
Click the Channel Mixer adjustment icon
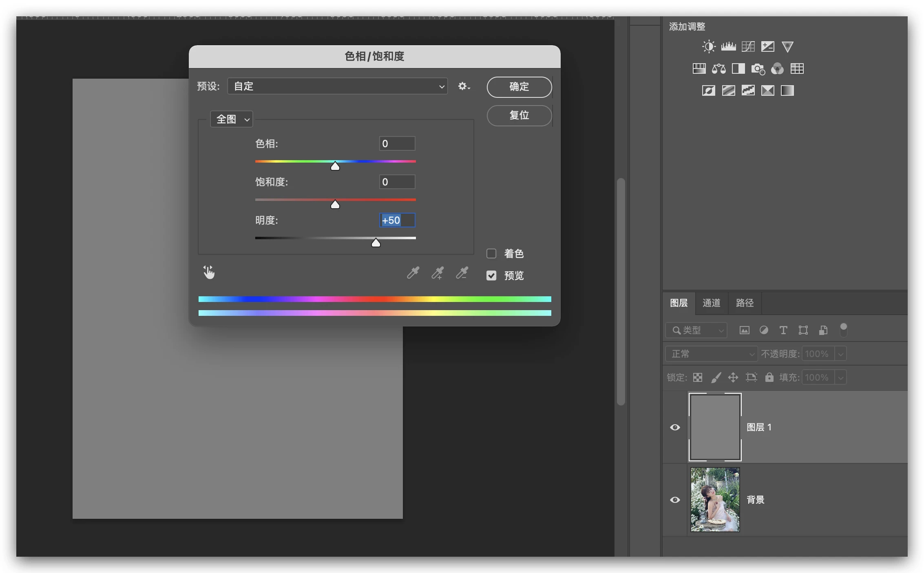coord(777,68)
